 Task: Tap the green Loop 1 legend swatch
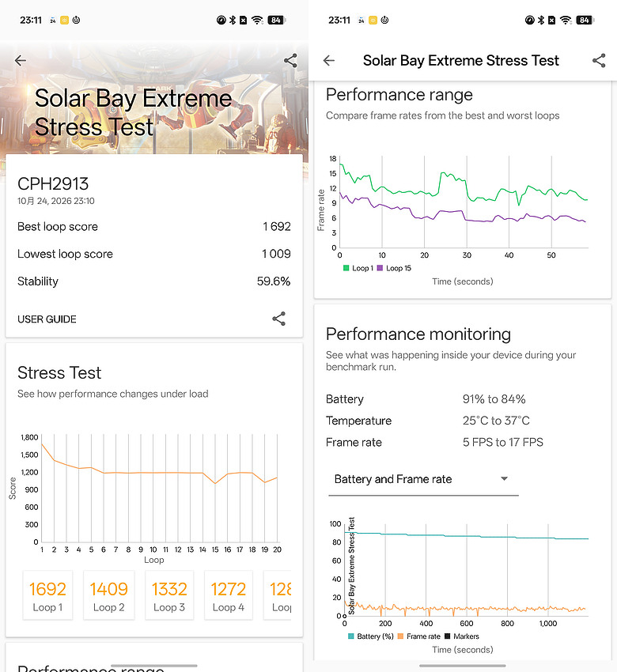(346, 268)
